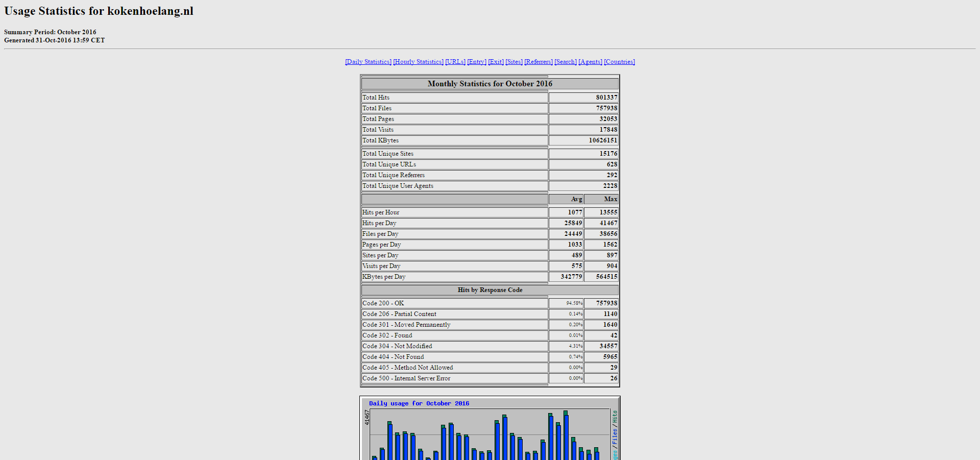Click the Code 405 - Method Not Allowed label
The image size is (980, 460).
407,368
